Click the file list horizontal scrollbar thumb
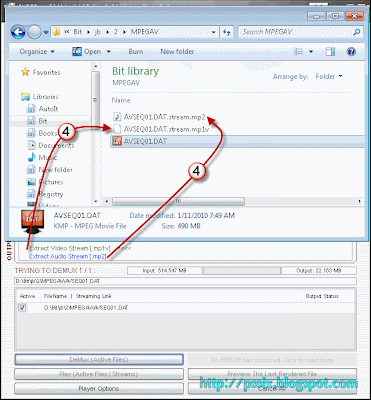Image resolution: width=371 pixels, height=400 pixels. click(178, 201)
